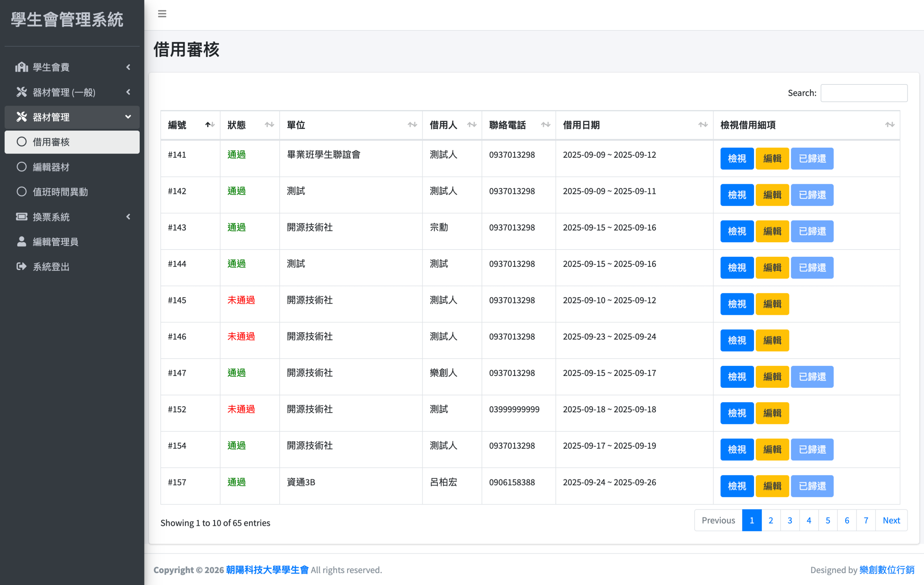Click 檢視 button for entry #141
Image resolution: width=924 pixels, height=585 pixels.
(x=737, y=159)
